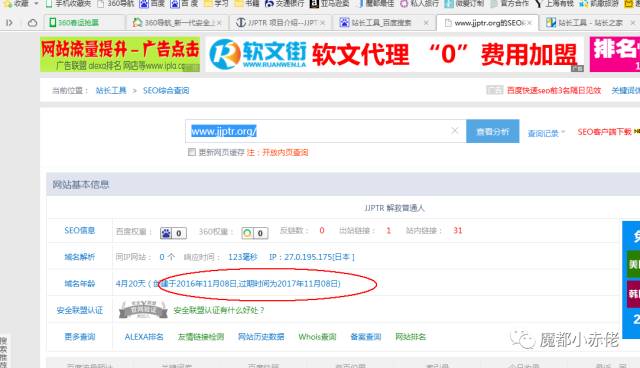Open the 域名解析 row label

(x=80, y=257)
